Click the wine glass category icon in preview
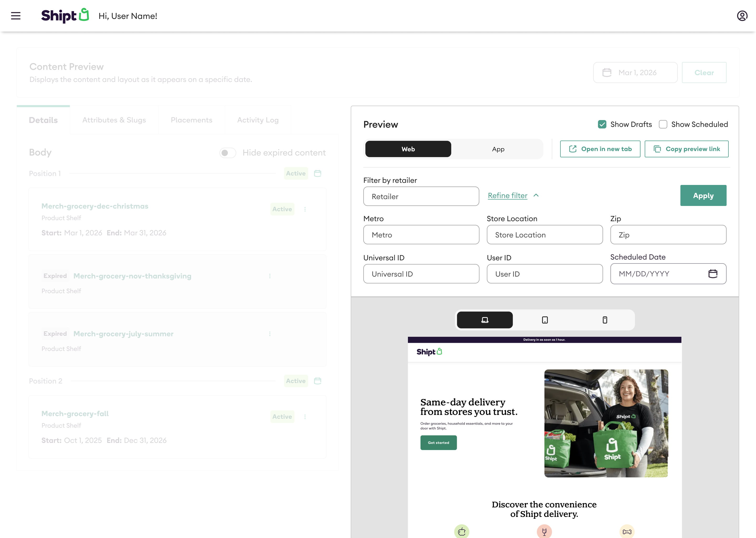 (544, 531)
